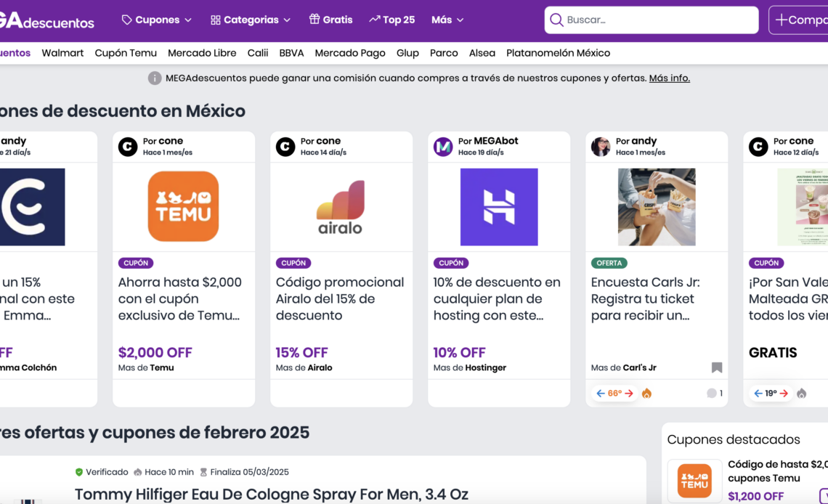The width and height of the screenshot is (828, 504).
Task: Open the Glup store link
Action: coord(407,53)
